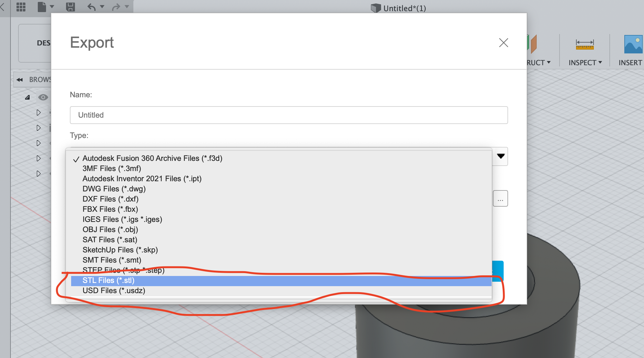Click the Inspect measure ruler icon
The image size is (644, 358).
[x=585, y=45]
